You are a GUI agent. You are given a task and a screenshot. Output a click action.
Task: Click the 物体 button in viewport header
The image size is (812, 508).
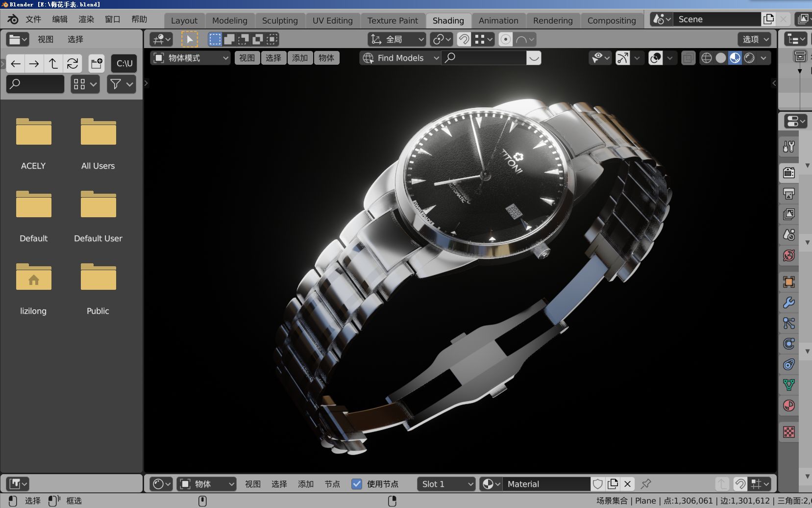pyautogui.click(x=326, y=58)
